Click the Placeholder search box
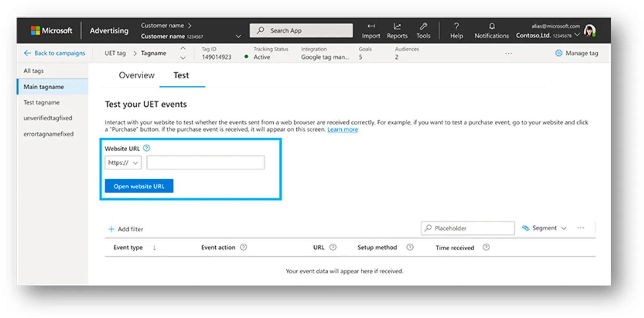Screen dimensions: 644x318 (x=468, y=228)
